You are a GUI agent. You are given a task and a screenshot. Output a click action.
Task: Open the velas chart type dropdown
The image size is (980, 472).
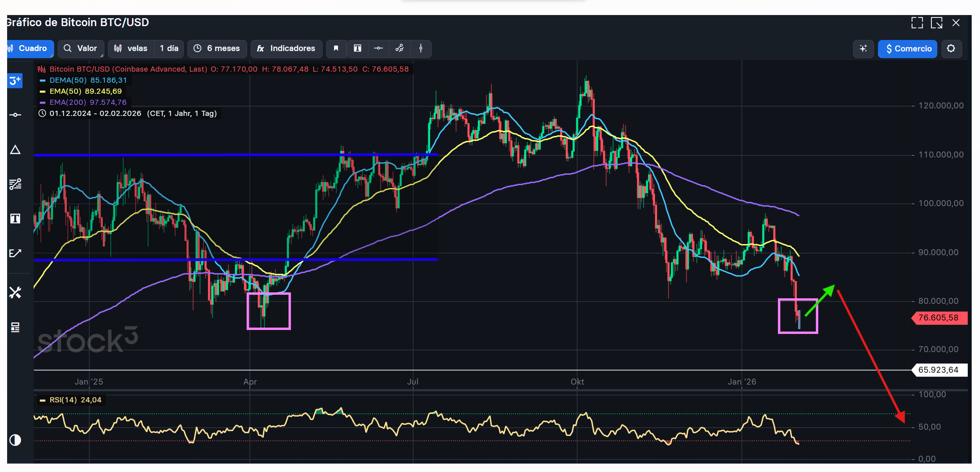tap(131, 49)
